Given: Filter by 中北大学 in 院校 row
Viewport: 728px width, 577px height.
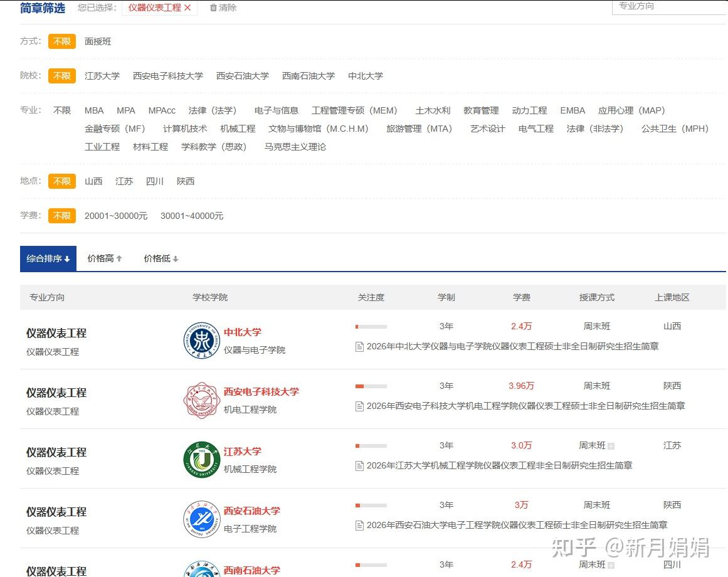Looking at the screenshot, I should [x=366, y=76].
